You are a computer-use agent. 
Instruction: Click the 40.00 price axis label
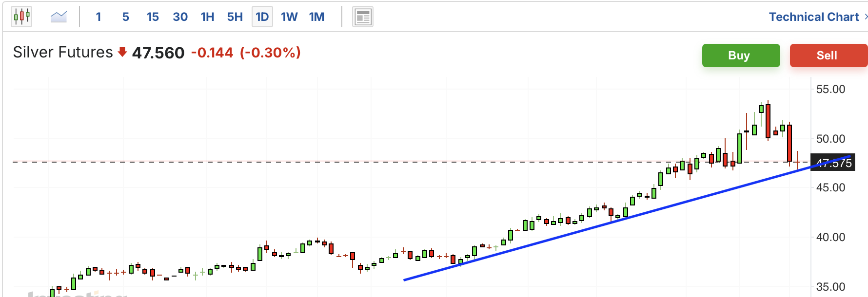coord(830,237)
